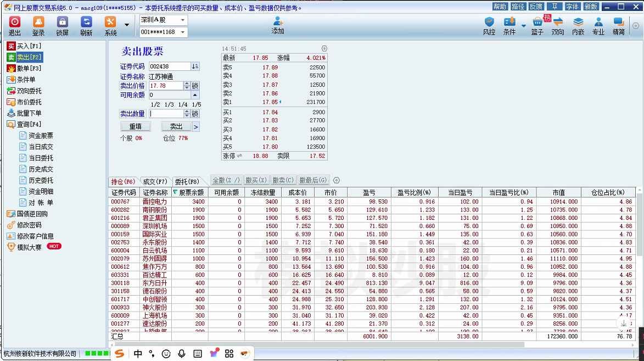Viewport: 644px width, 361px height.
Task: Click the 退出 exit icon
Action: (x=15, y=25)
